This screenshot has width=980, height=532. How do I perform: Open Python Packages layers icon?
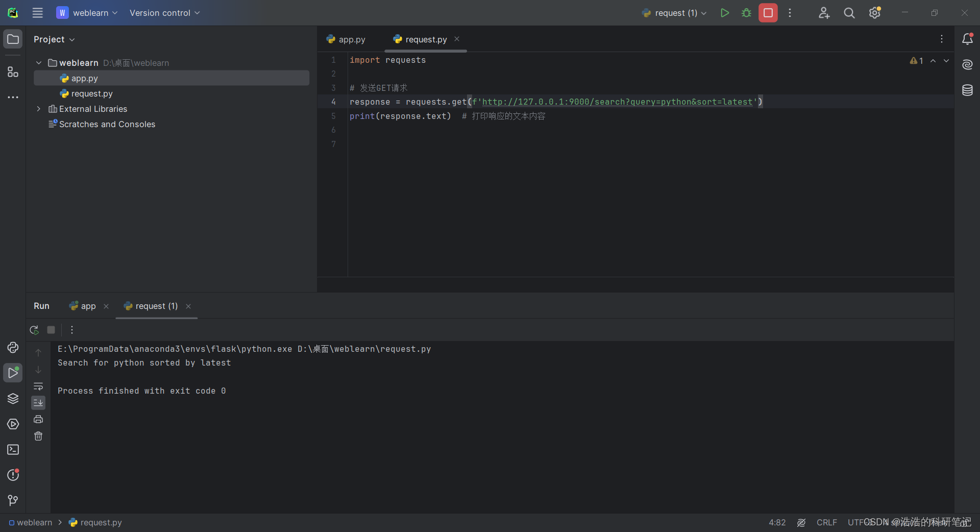[x=13, y=399]
